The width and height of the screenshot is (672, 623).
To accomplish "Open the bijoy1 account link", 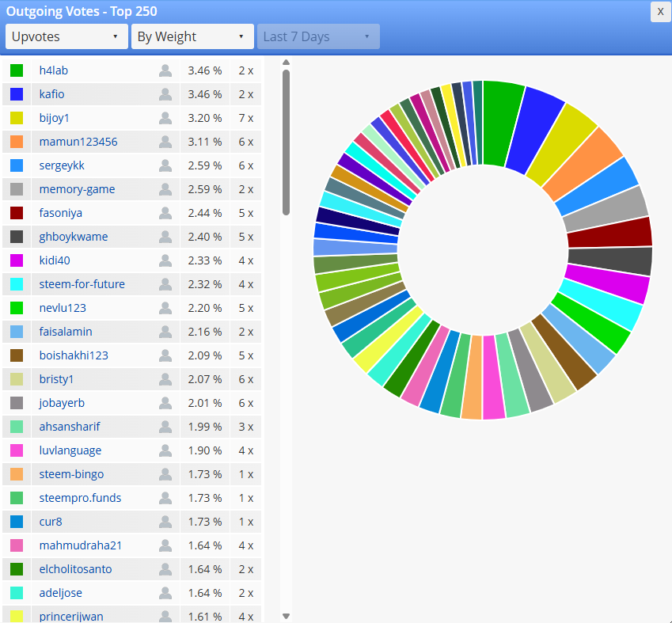I will [55, 118].
